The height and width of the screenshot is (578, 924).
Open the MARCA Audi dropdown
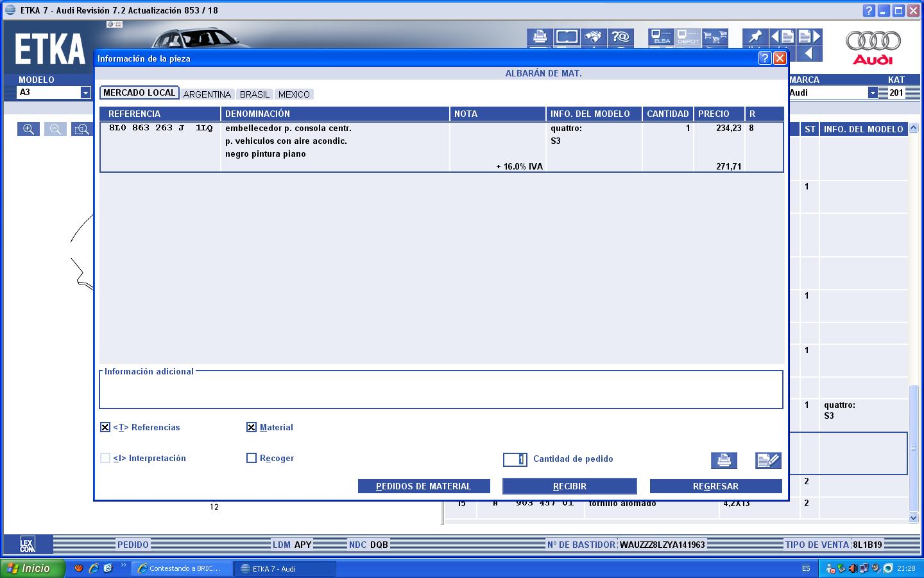[x=872, y=92]
